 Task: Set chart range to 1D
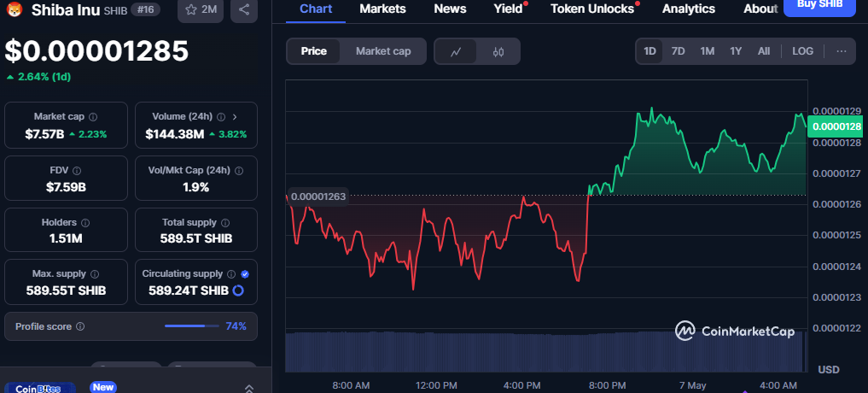[650, 51]
